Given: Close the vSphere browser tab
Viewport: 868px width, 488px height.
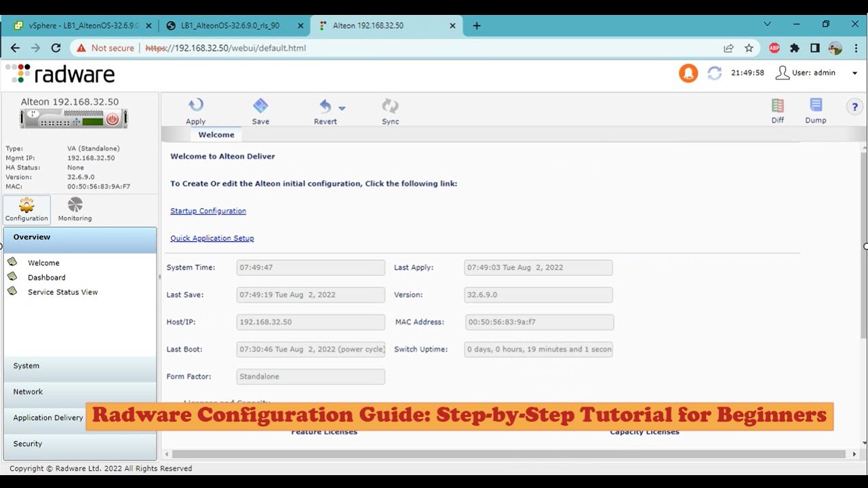Looking at the screenshot, I should point(148,26).
